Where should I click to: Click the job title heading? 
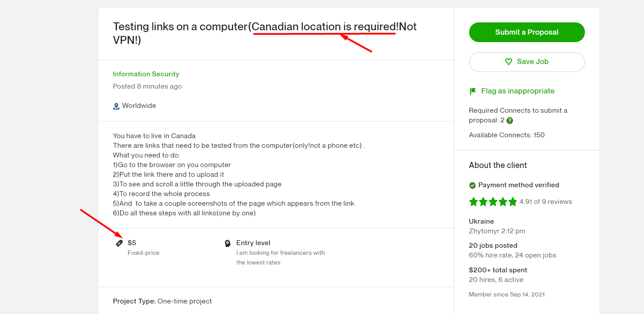265,33
